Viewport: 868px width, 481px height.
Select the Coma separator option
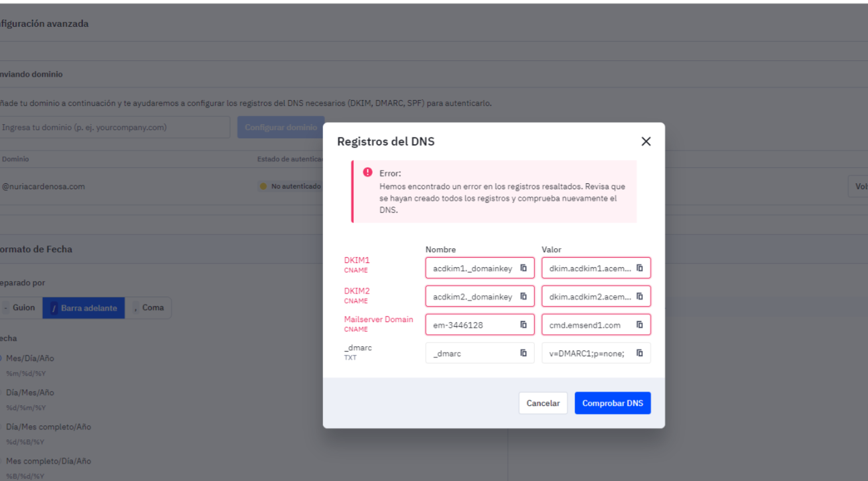pyautogui.click(x=148, y=308)
